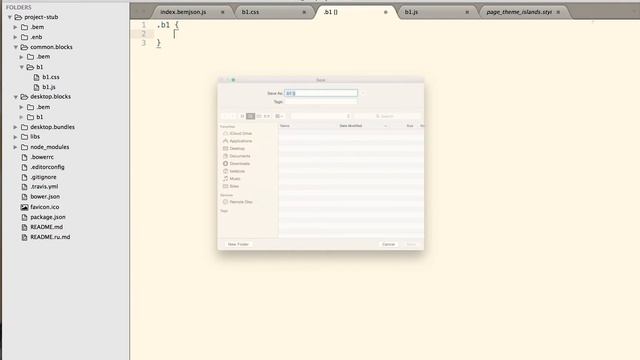Switch to the b1.css tab

pos(250,12)
